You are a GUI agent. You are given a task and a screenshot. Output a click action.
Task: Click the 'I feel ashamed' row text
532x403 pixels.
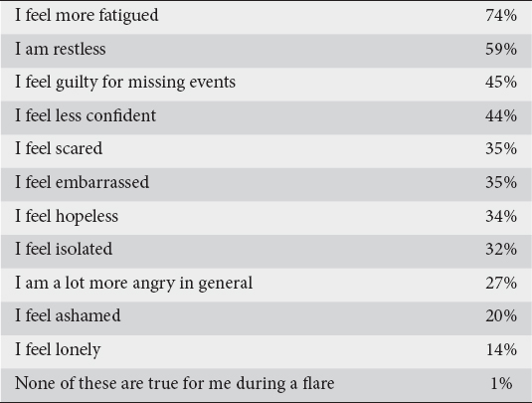pyautogui.click(x=68, y=315)
